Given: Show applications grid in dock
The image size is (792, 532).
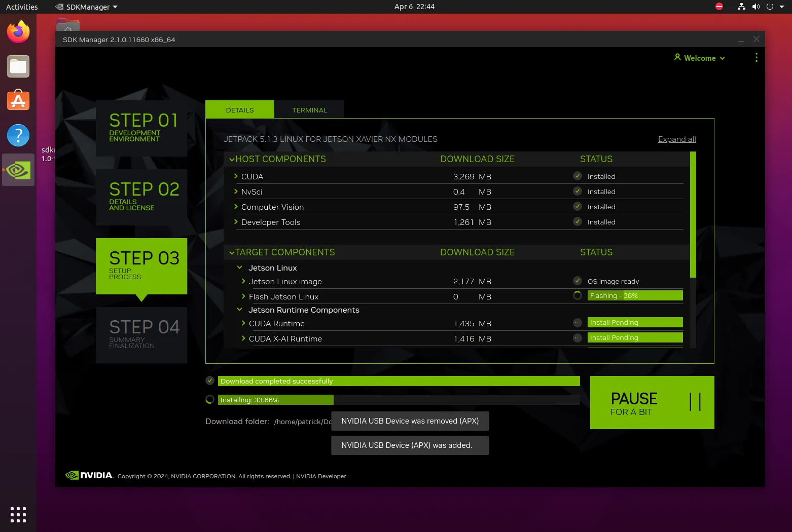Looking at the screenshot, I should 18,514.
